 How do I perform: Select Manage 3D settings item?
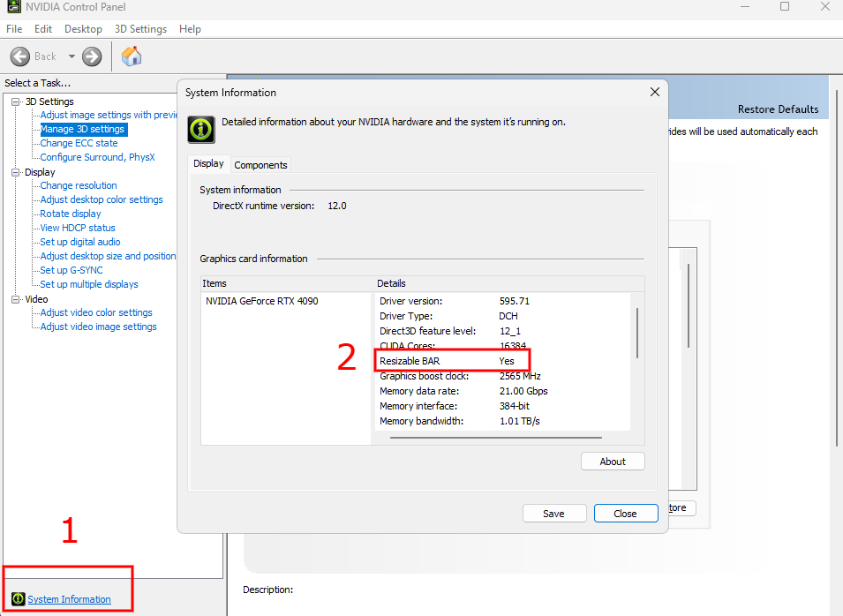click(83, 129)
